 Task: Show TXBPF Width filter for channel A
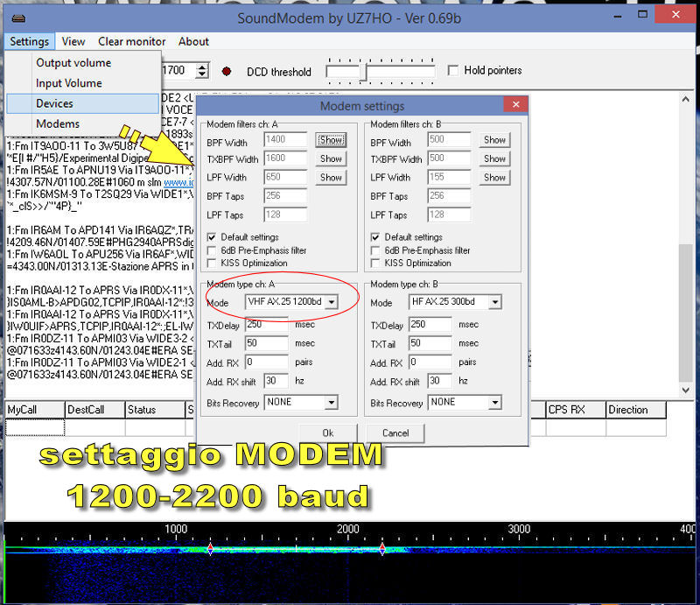point(331,158)
